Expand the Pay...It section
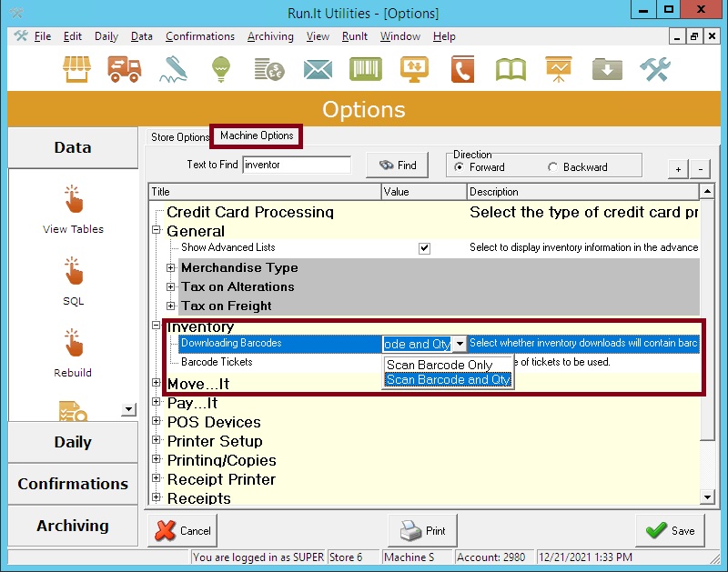The image size is (728, 572). point(157,402)
